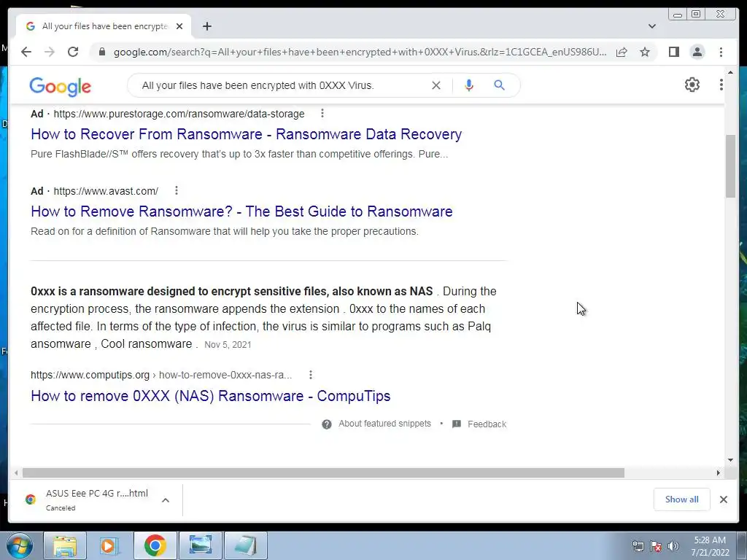Close the 'All your files' tab
Screen dimensions: 747x560
179,26
